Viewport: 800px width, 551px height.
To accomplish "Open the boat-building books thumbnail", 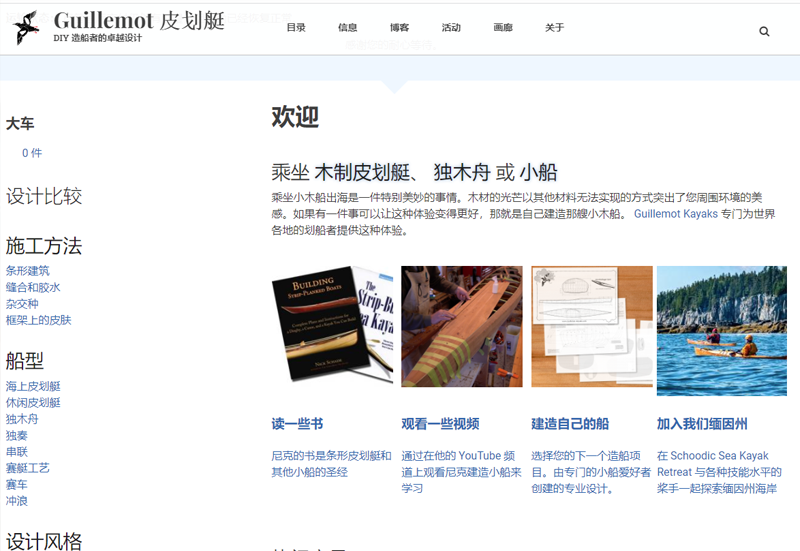I will 332,326.
